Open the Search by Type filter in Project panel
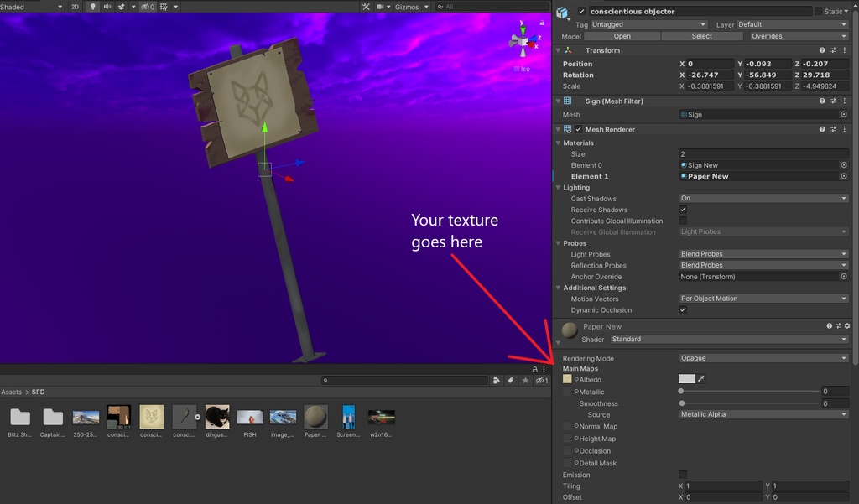The image size is (859, 504). tap(497, 380)
